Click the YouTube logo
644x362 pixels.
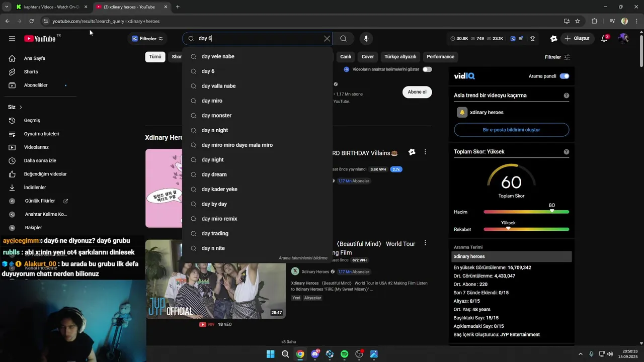pos(40,39)
